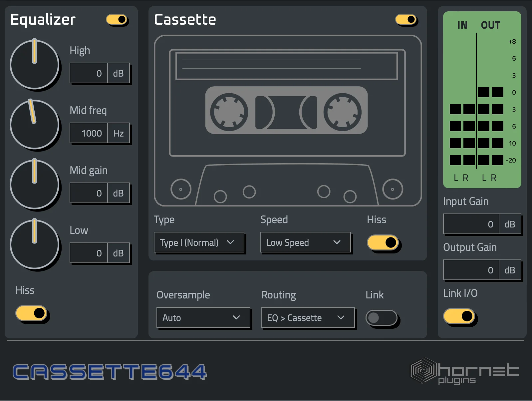The image size is (532, 401).
Task: Click the IN level meter bars
Action: click(462, 135)
